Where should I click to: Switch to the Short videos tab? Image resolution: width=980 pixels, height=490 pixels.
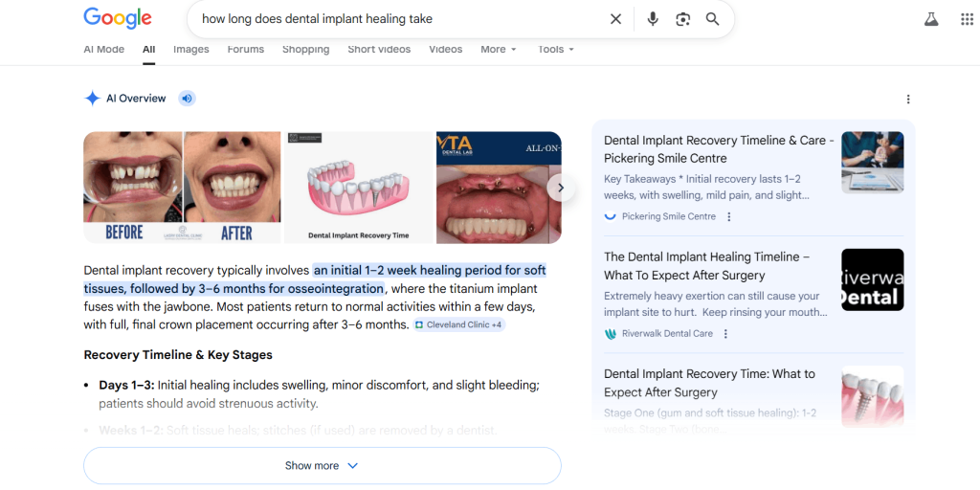click(x=379, y=50)
